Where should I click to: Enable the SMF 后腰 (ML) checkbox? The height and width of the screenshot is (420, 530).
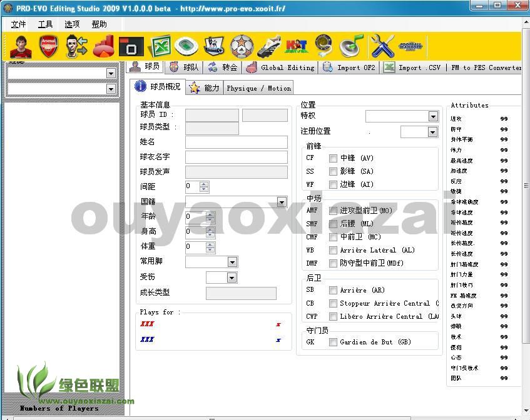[333, 224]
